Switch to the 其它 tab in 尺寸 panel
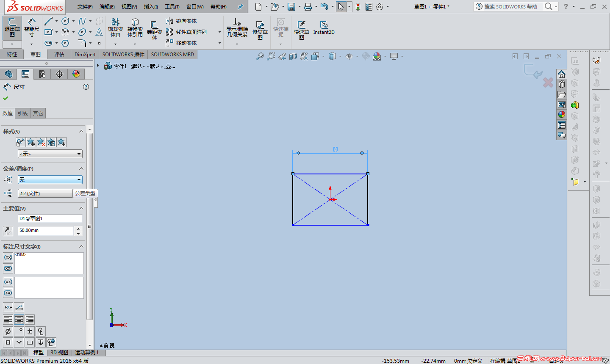Viewport: 610px width, 364px height. coord(38,113)
